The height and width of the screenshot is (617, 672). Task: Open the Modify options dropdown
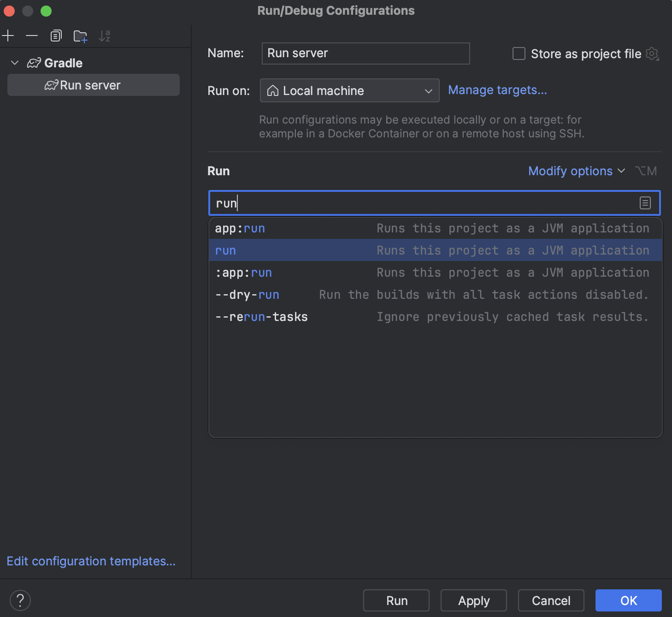pos(576,171)
